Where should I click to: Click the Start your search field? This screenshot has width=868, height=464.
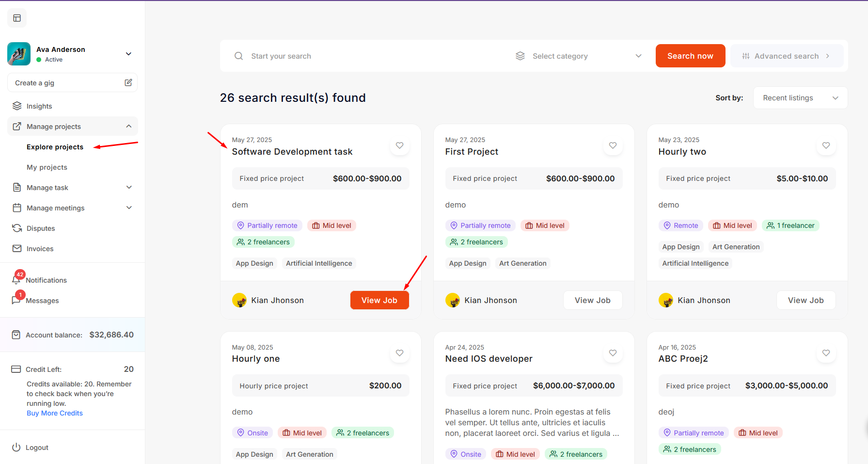[368, 56]
